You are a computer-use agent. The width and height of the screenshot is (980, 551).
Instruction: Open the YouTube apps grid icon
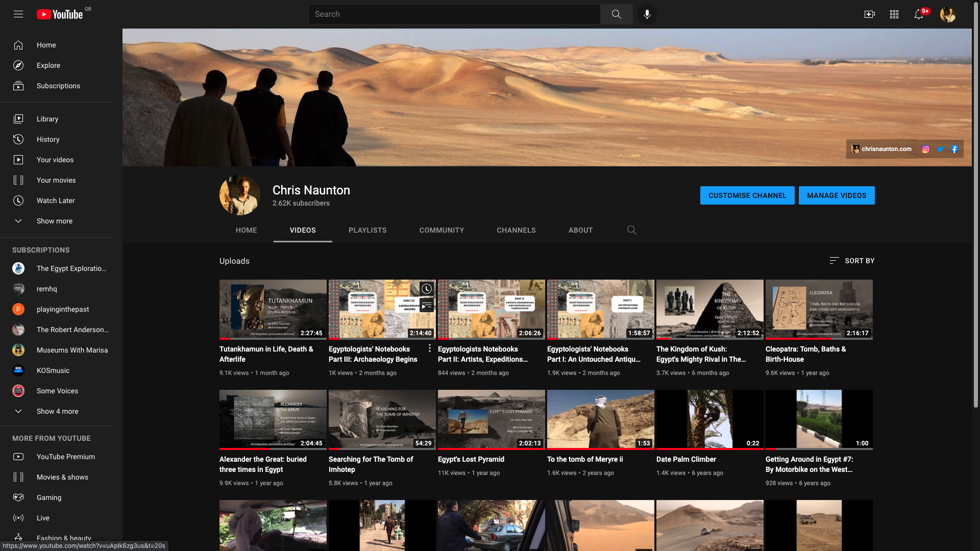point(894,14)
